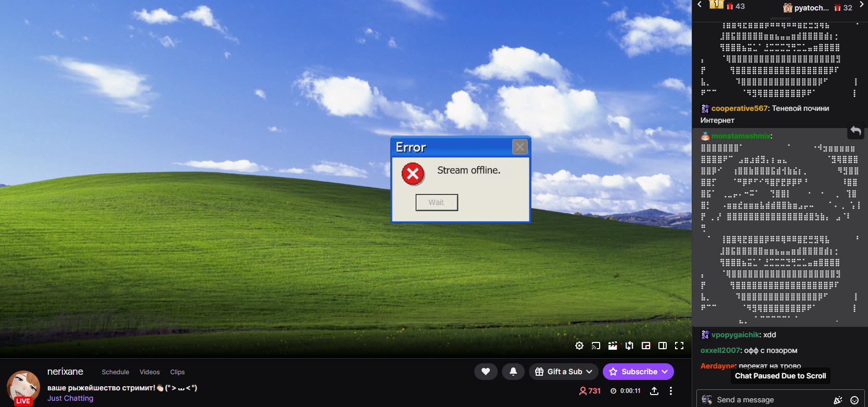Viewport: 868px width, 407px height.
Task: Toggle theatre mode for the player
Action: [x=663, y=346]
